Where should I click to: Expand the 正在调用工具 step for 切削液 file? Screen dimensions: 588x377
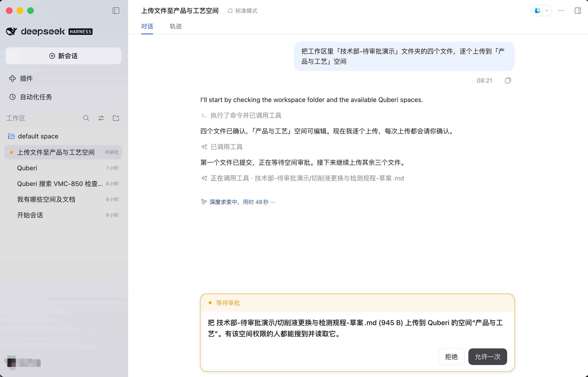302,178
